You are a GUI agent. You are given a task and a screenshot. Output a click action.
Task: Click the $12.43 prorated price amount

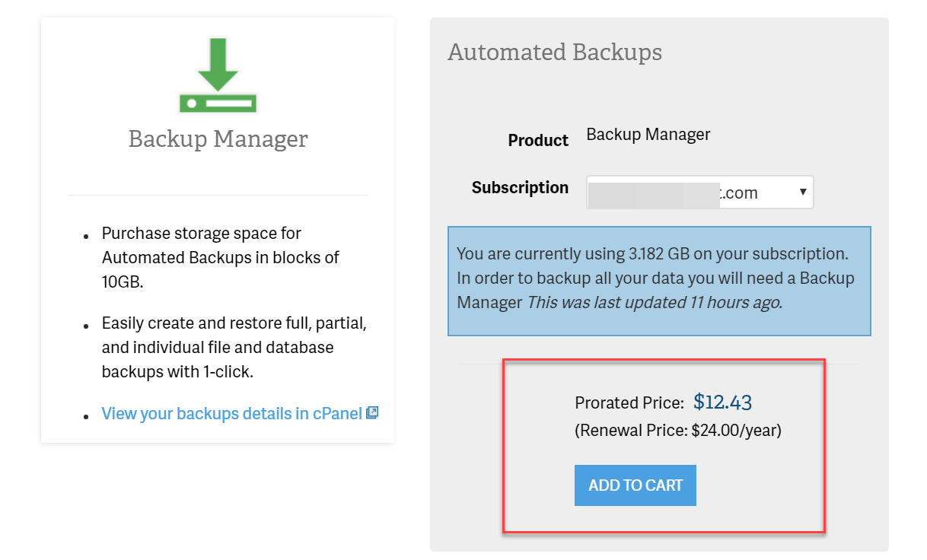coord(722,402)
